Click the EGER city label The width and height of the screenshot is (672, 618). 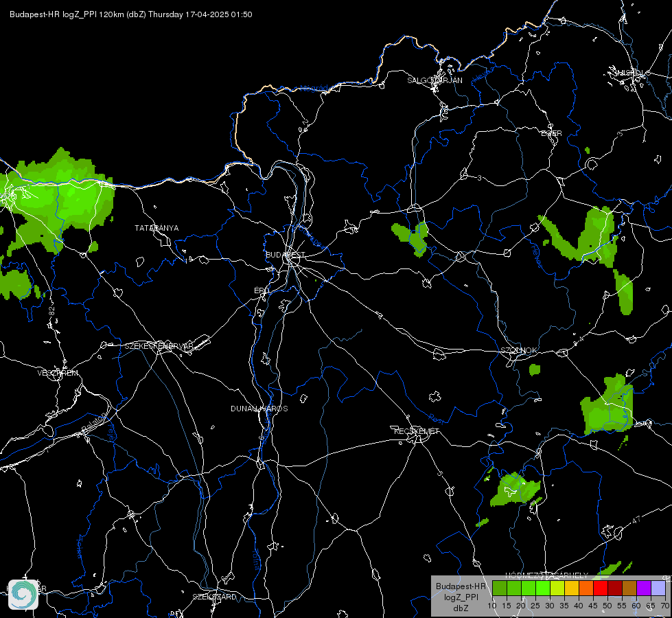551,133
